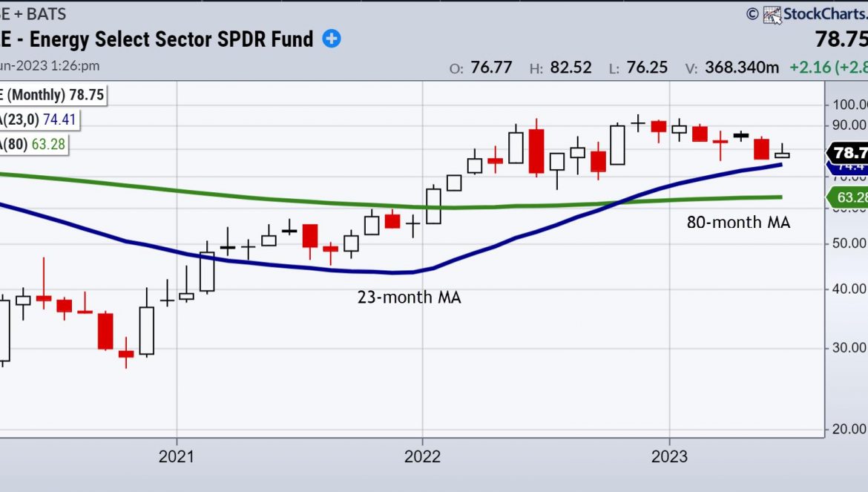Click the (Monthly) 78.75 legend label

[52, 95]
